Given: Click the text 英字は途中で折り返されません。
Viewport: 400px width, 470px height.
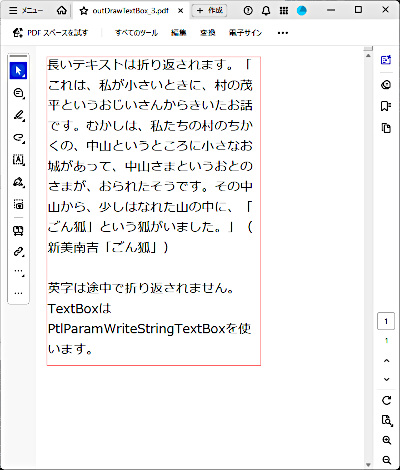Looking at the screenshot, I should 141,288.
